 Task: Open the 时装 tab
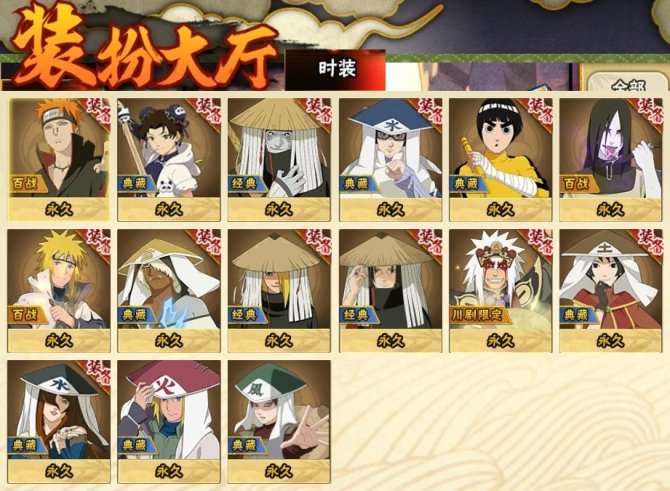[x=335, y=70]
